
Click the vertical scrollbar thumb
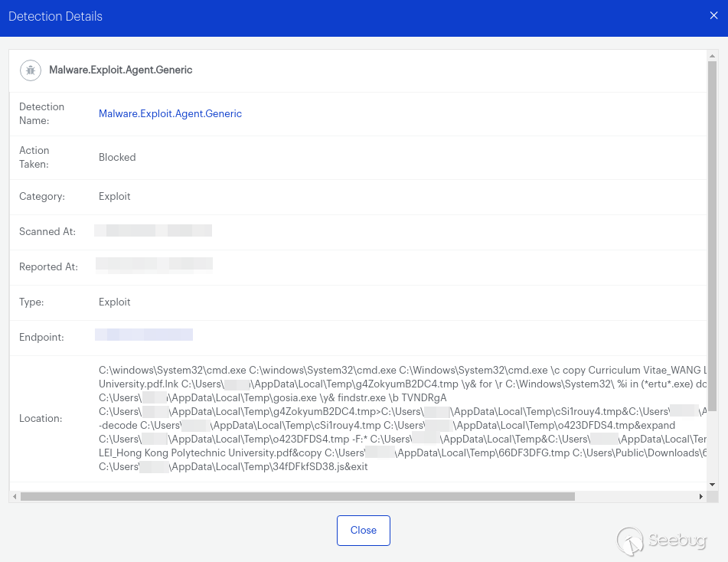pos(712,236)
